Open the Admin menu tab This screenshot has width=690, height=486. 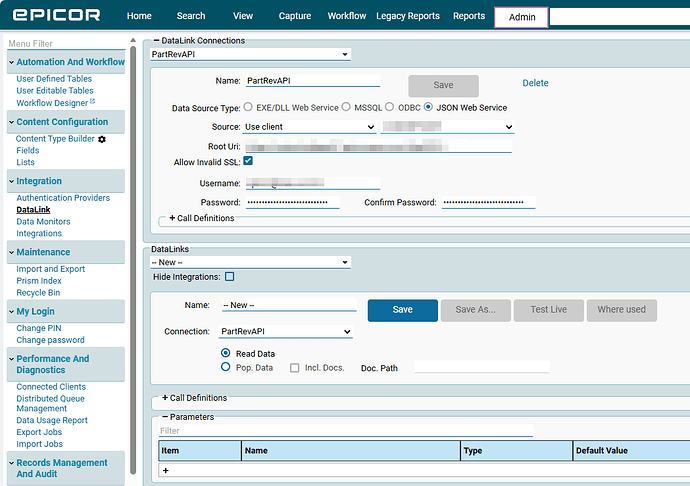click(521, 17)
